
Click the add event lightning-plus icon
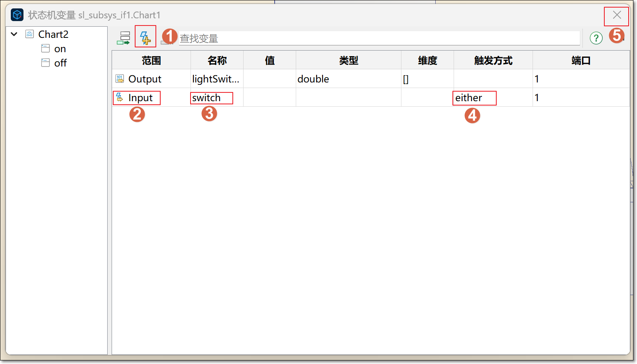coord(145,38)
